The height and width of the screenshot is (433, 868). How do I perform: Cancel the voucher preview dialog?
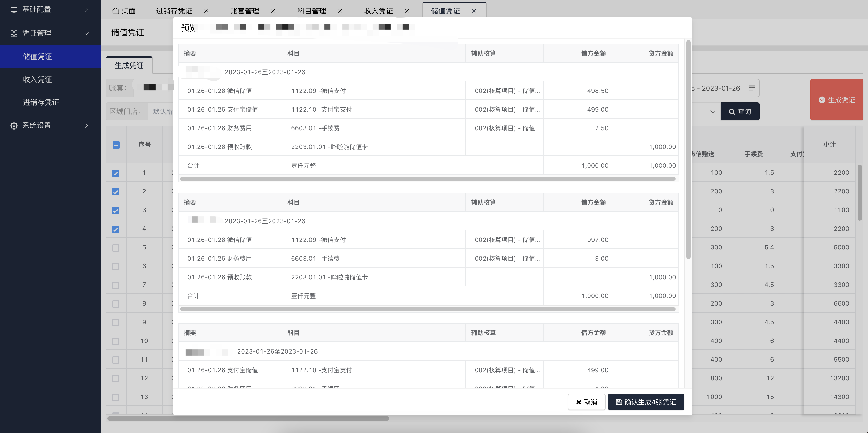tap(586, 402)
